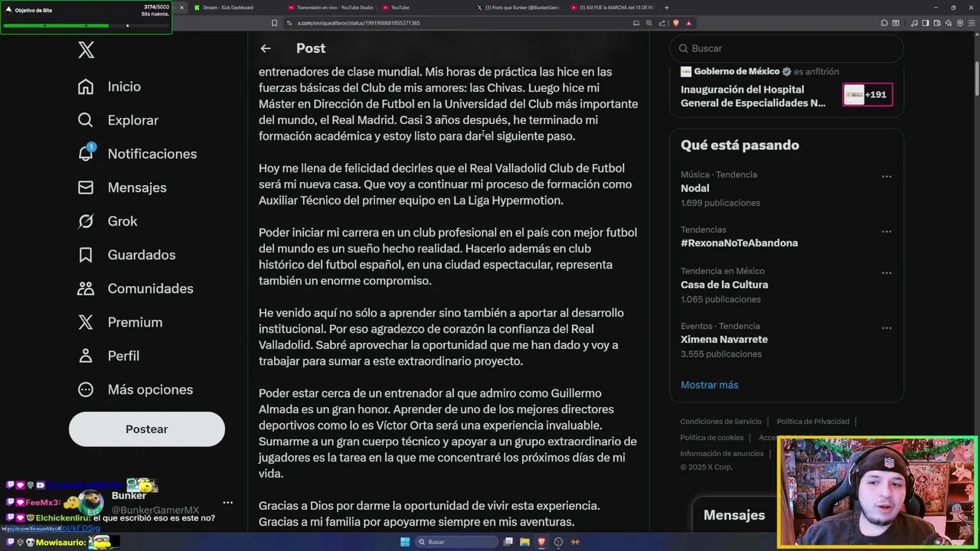980x551 pixels.
Task: Go to Inicio home
Action: [109, 86]
